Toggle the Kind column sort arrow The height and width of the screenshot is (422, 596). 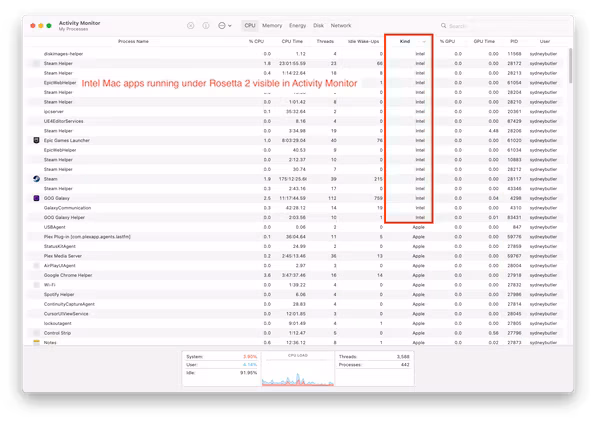(424, 41)
